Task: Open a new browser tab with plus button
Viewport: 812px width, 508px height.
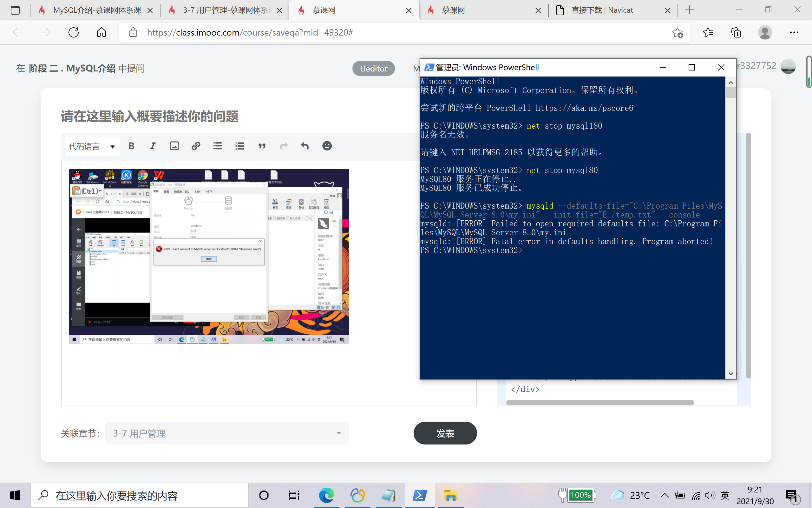Action: point(689,10)
